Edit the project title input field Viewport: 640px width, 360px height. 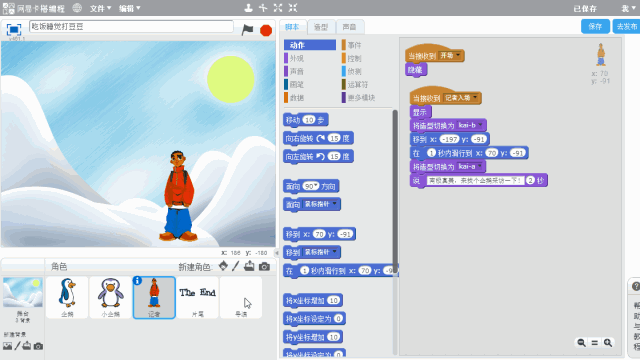[131, 27]
